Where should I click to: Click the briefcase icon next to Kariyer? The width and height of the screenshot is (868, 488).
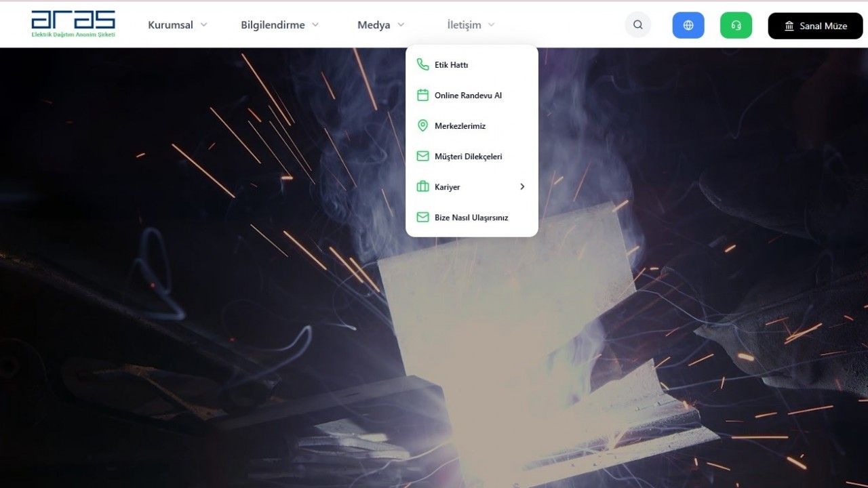pos(422,187)
